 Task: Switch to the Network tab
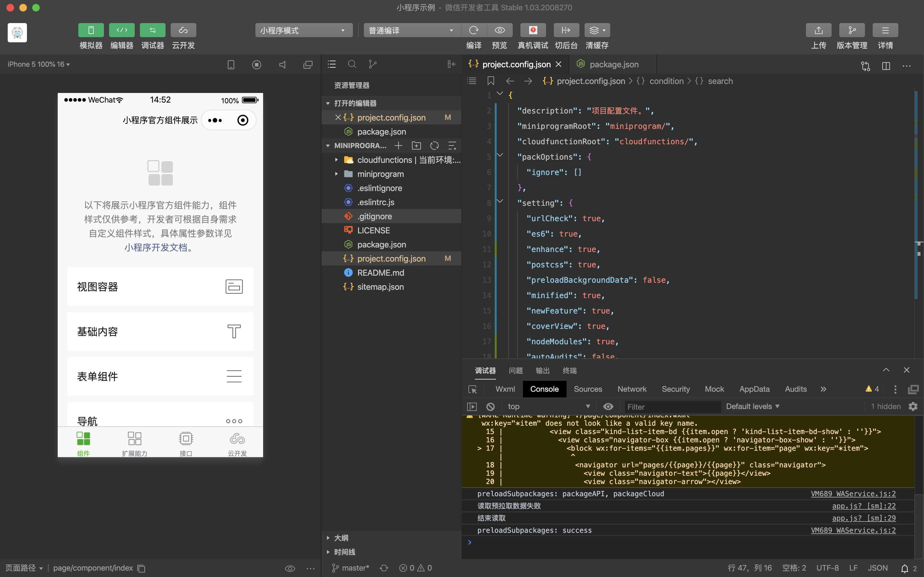click(x=631, y=389)
